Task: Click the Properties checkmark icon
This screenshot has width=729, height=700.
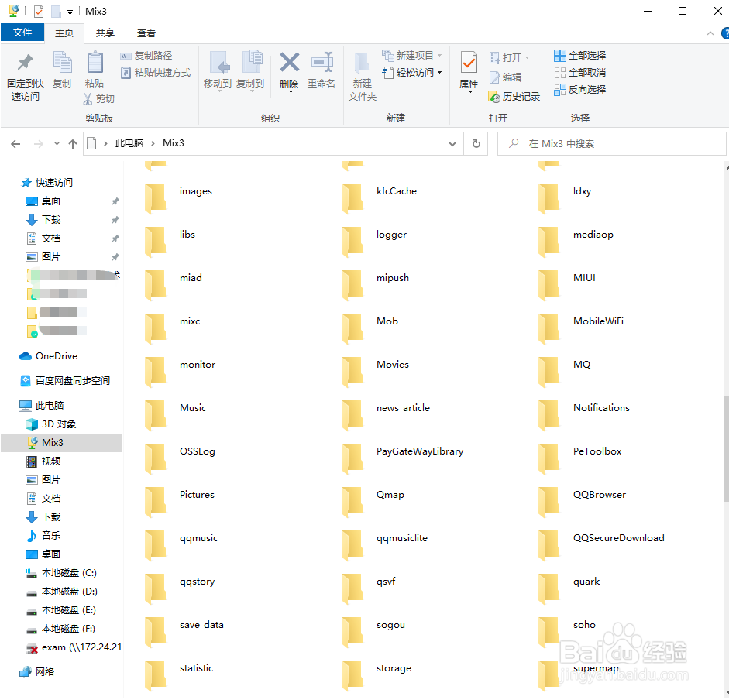Action: pos(469,62)
